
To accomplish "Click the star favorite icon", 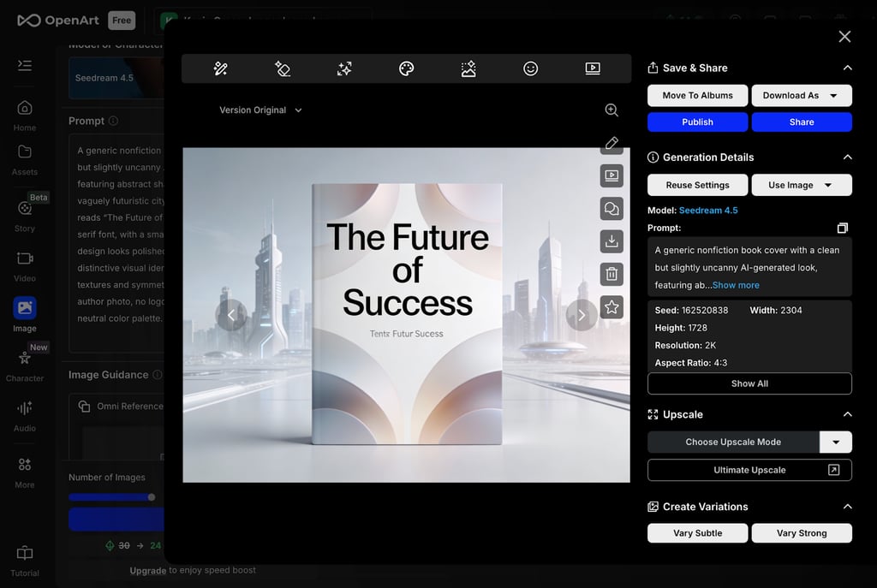I will [612, 306].
